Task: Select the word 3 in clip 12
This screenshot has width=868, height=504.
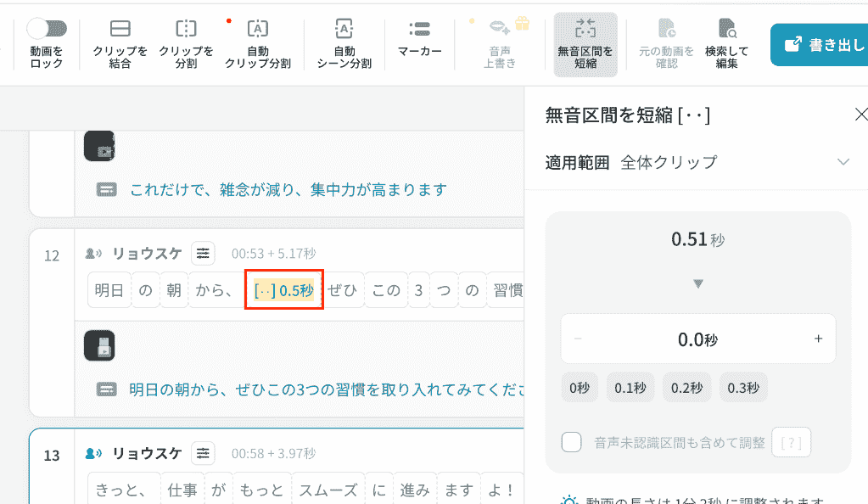Action: tap(418, 289)
